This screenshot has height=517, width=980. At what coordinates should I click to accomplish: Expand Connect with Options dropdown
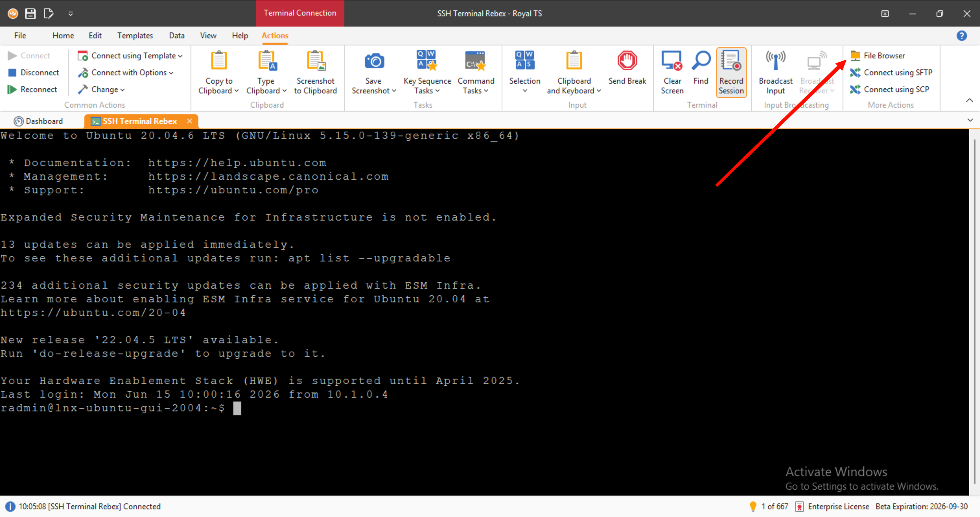pos(125,72)
